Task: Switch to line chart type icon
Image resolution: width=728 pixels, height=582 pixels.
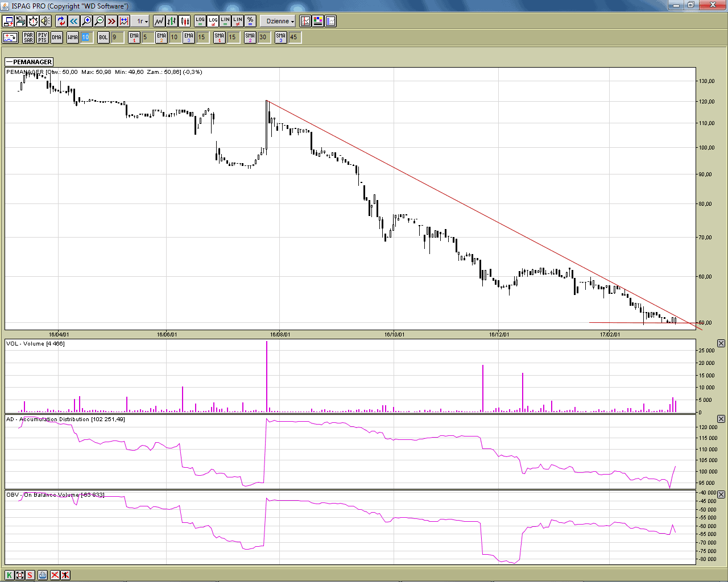Action: point(159,21)
